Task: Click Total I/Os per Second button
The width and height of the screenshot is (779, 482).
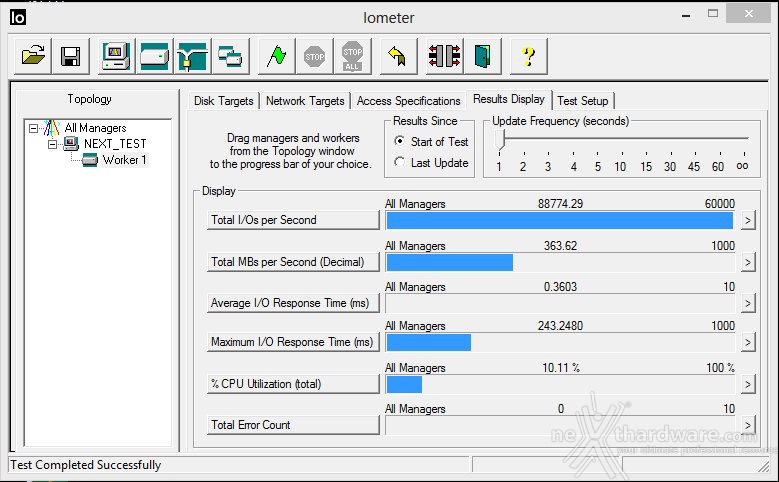Action: coord(293,220)
